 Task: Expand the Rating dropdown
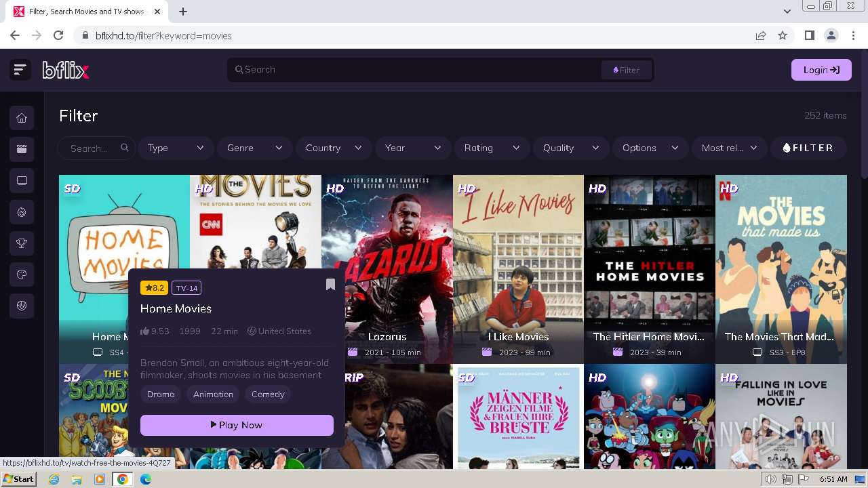click(492, 148)
